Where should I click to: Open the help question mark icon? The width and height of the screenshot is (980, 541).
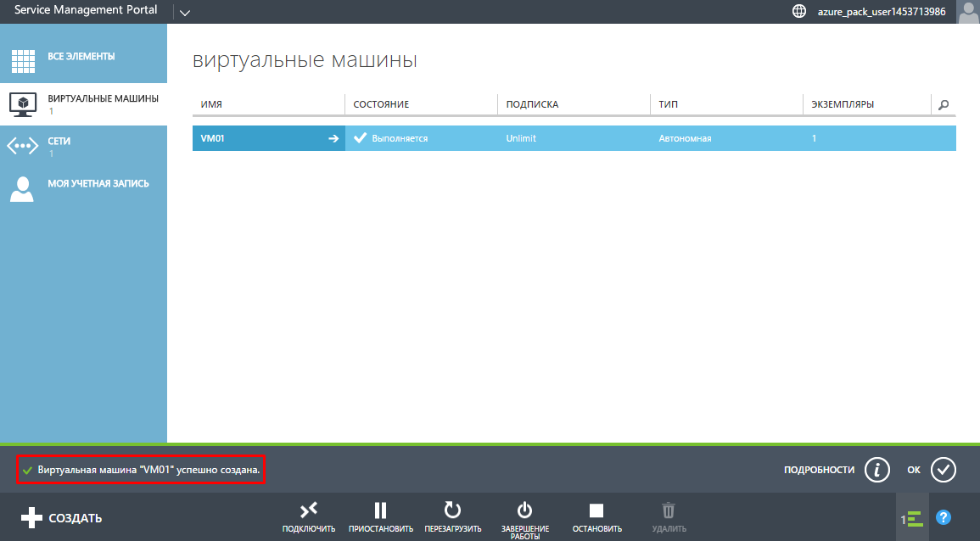943,517
